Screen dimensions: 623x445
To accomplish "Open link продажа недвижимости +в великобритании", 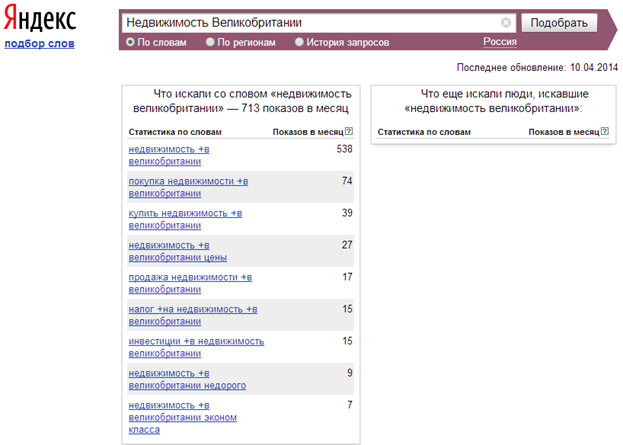I will 190,283.
